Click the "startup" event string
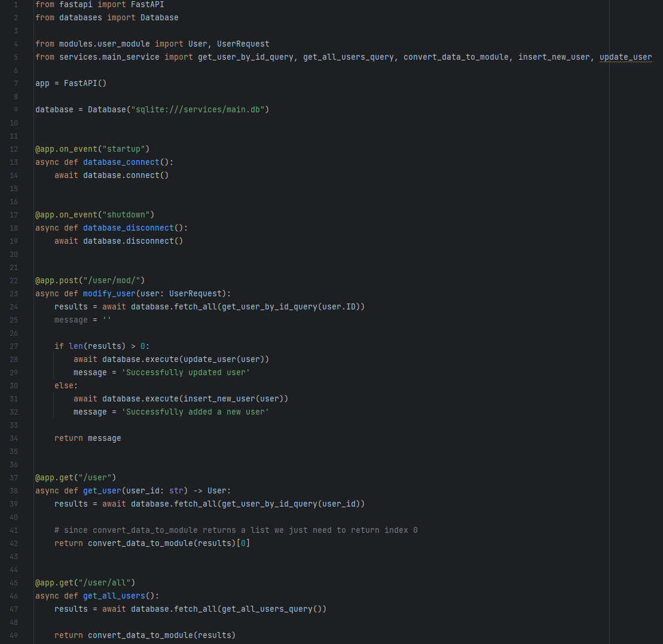The height and width of the screenshot is (644, 663). 124,149
